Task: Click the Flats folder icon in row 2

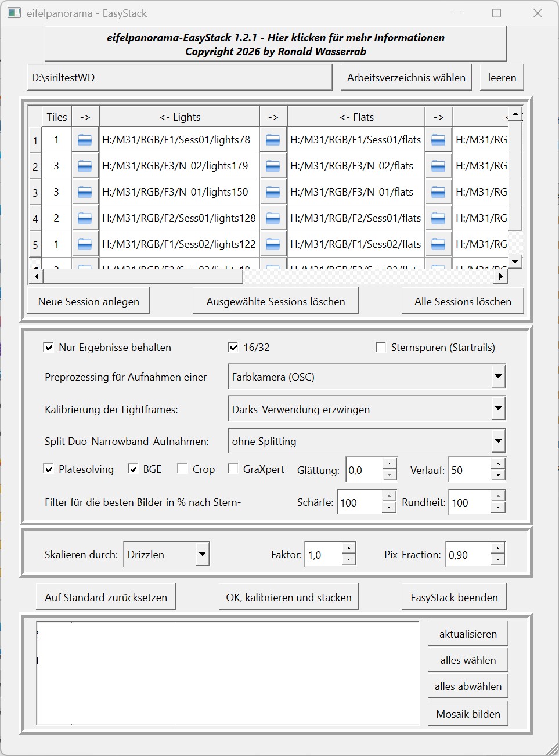Action: (273, 166)
